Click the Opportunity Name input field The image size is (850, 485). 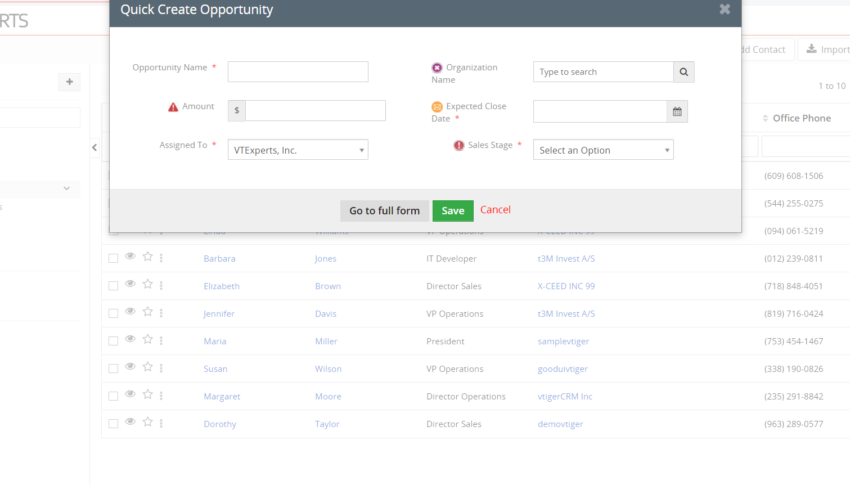coord(298,72)
